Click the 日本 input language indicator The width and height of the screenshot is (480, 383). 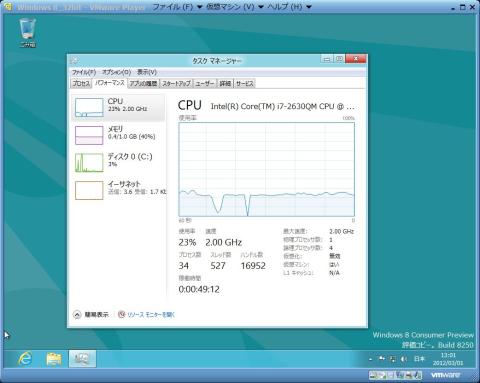point(420,359)
